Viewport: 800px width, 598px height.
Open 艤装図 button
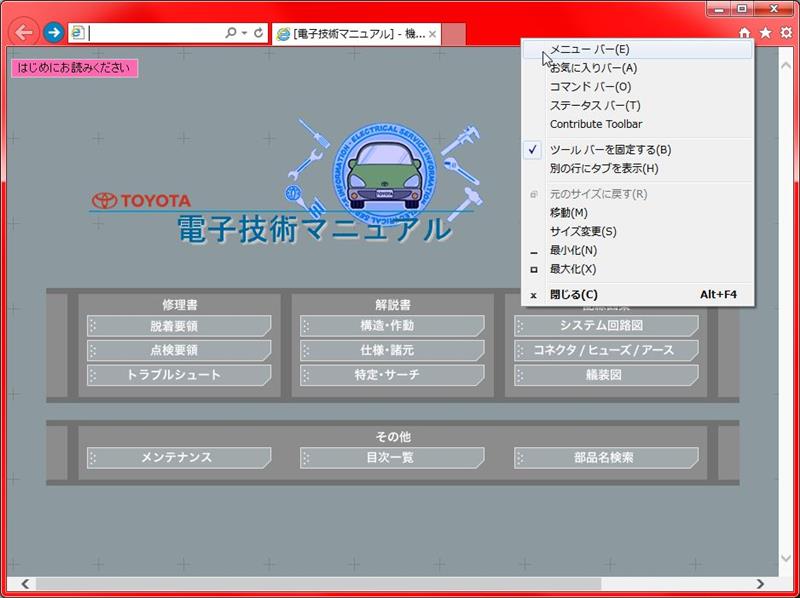[606, 375]
